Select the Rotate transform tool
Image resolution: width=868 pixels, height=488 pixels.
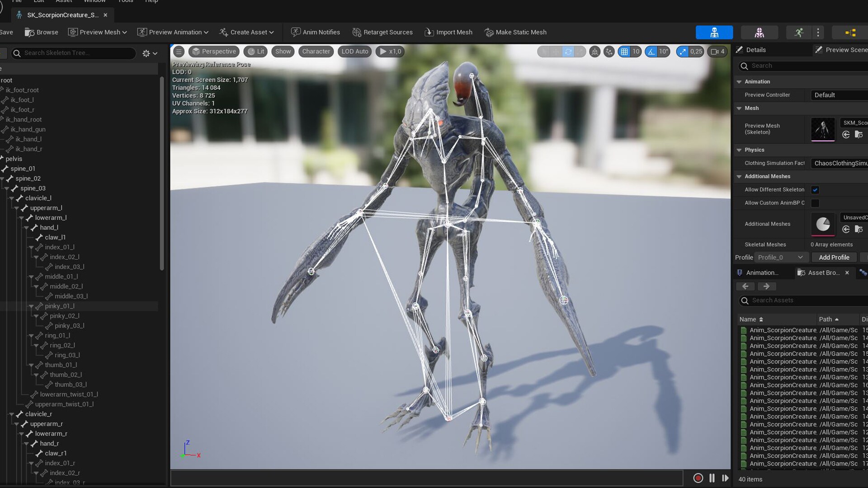click(x=568, y=52)
